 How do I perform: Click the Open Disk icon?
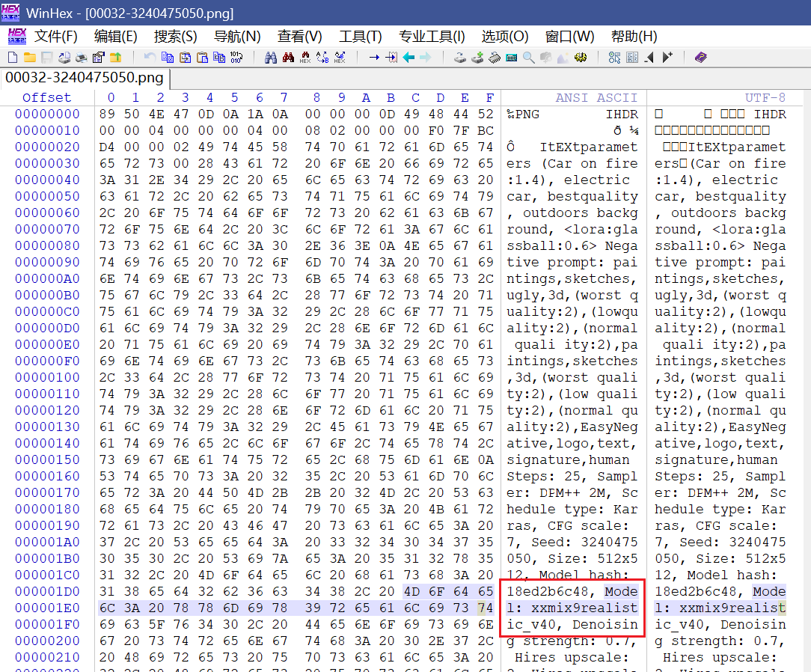pyautogui.click(x=461, y=58)
